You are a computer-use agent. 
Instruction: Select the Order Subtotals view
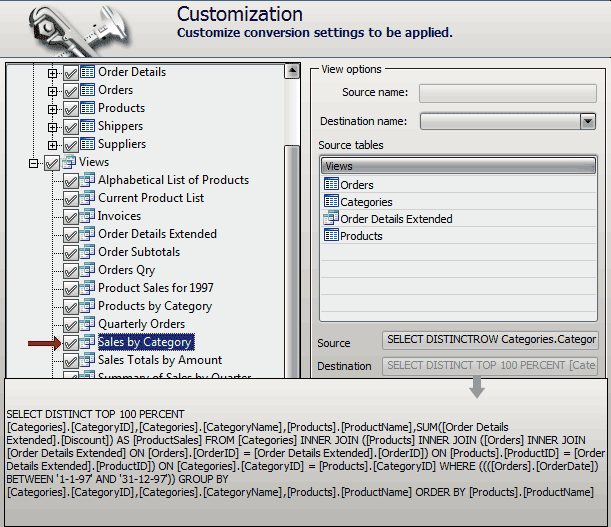pyautogui.click(x=139, y=252)
